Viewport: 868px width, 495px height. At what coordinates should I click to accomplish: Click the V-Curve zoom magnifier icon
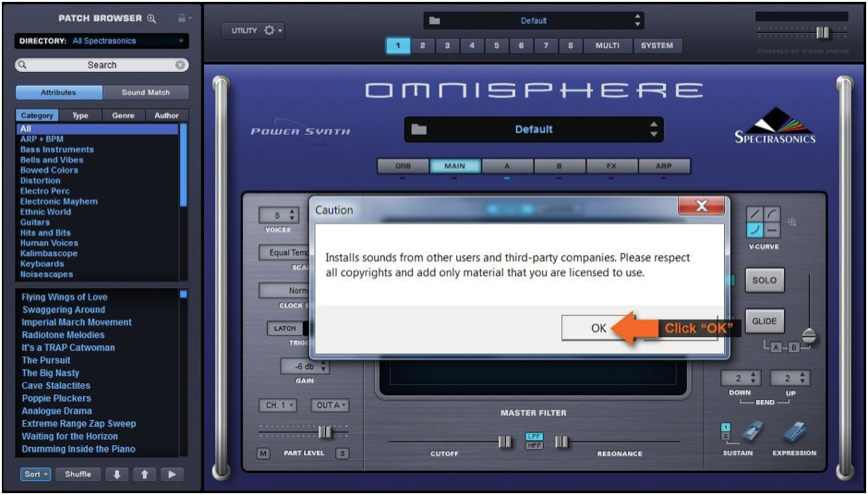point(792,222)
